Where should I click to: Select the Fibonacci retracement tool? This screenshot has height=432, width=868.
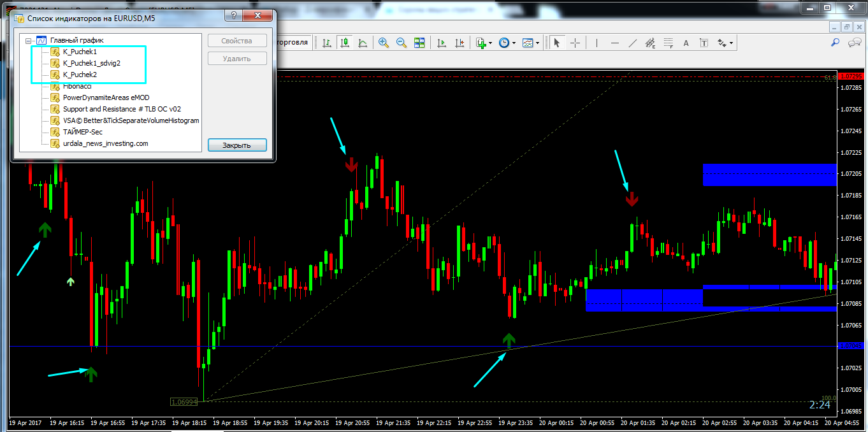[x=668, y=43]
